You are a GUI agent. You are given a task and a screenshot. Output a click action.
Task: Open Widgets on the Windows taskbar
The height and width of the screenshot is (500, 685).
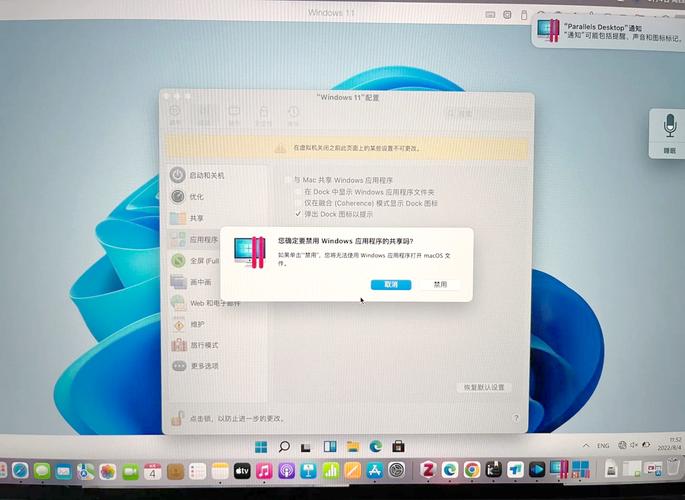(330, 446)
